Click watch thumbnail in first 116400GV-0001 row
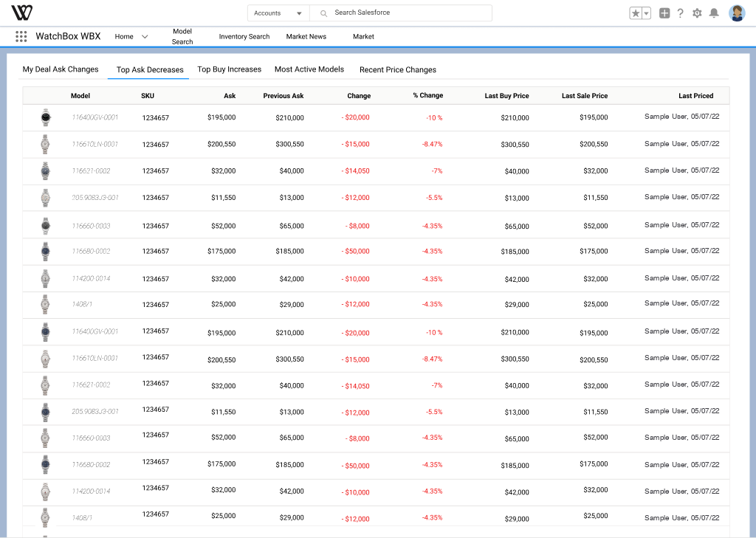Viewport: 756px width, 538px height. pyautogui.click(x=45, y=117)
